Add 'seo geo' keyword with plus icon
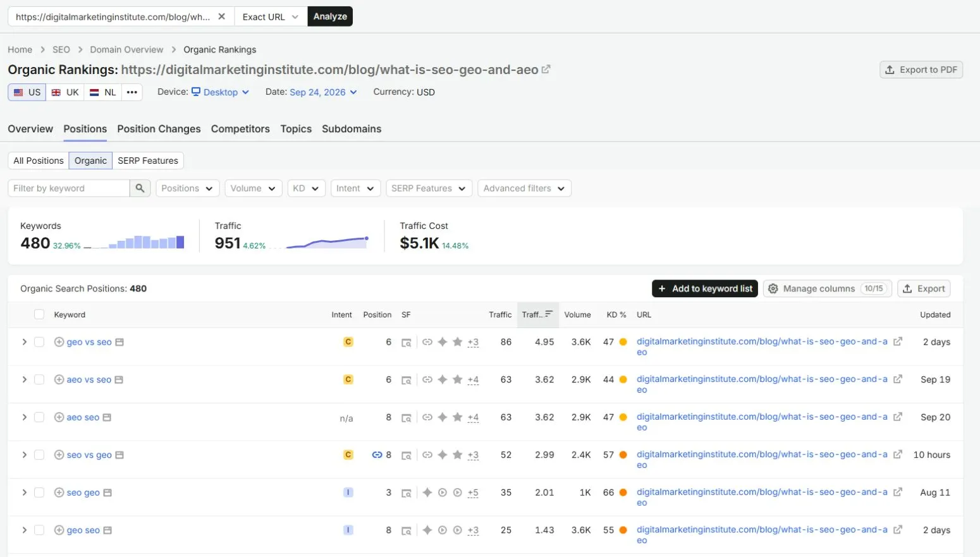This screenshot has height=557, width=980. [x=59, y=493]
